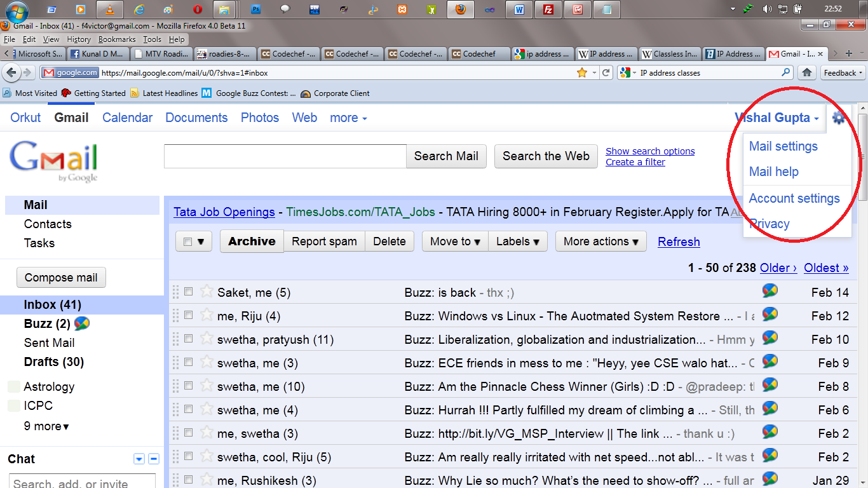Click the Buzz icon on Feb 14 row
868x488 pixels.
click(770, 291)
